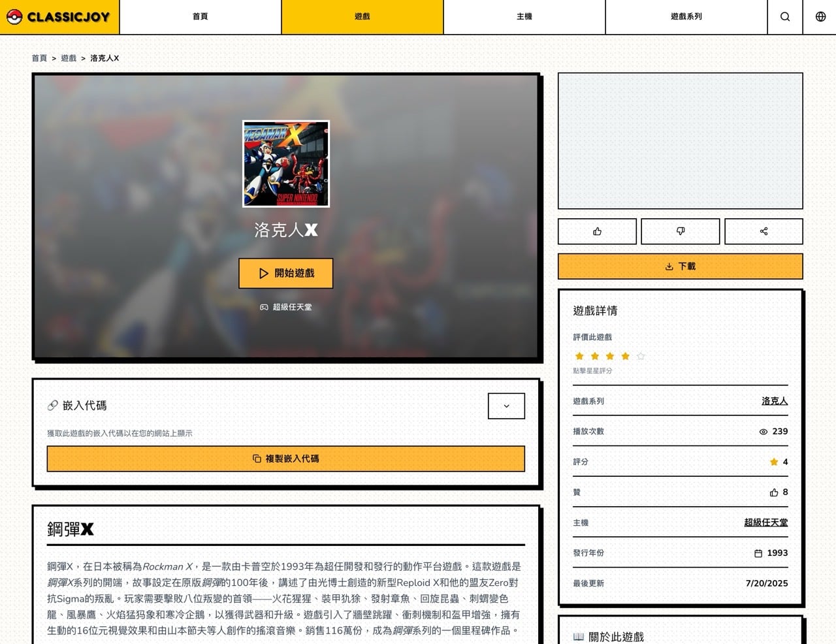Viewport: 836px width, 644px height.
Task: Click the last updated date 7/20/2025
Action: click(x=767, y=583)
